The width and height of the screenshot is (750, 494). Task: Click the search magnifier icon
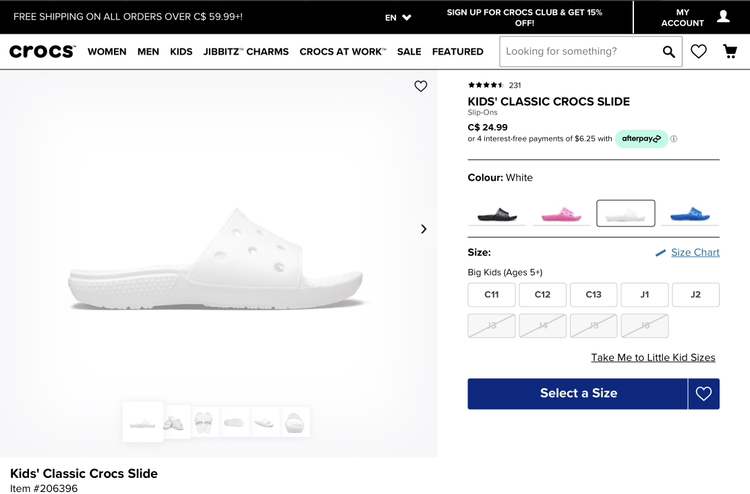pos(669,52)
